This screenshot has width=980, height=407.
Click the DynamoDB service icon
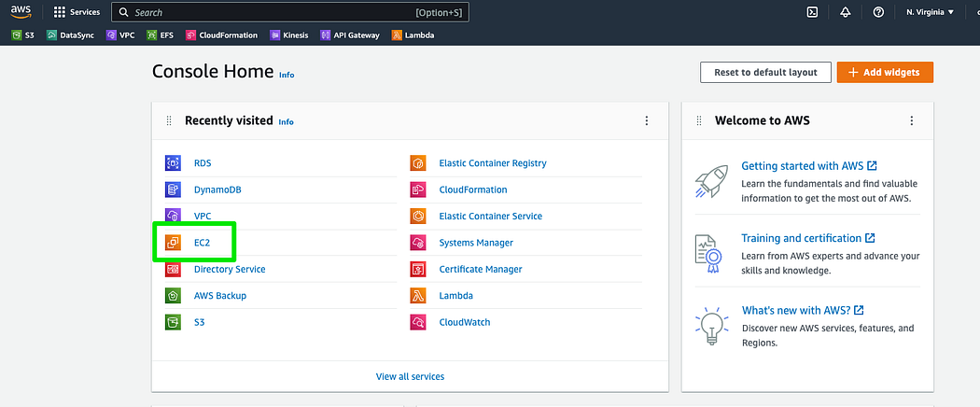(x=173, y=189)
